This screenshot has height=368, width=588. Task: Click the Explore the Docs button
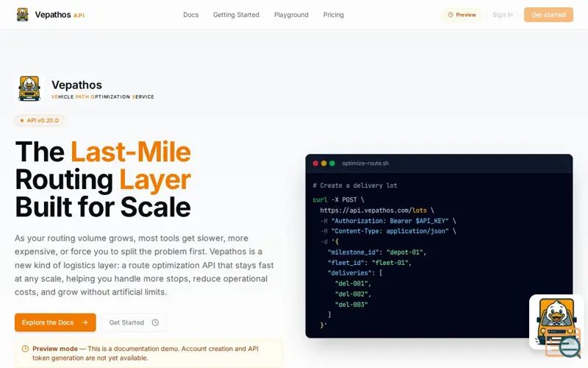(x=55, y=322)
